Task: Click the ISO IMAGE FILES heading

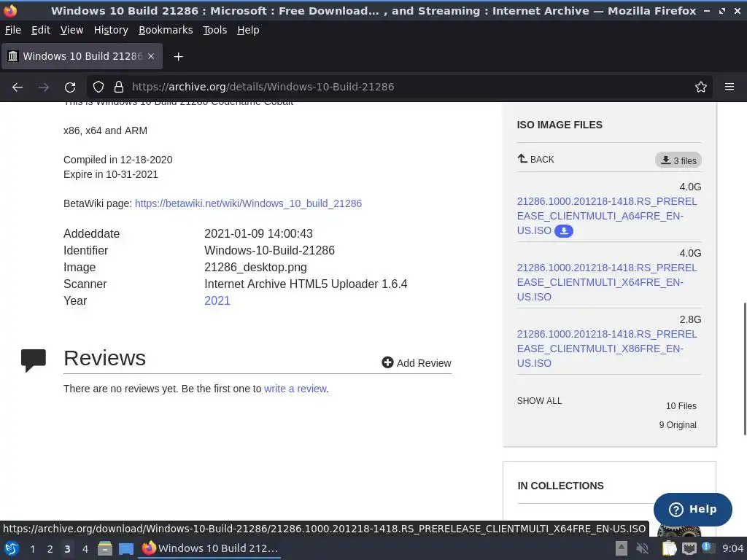Action: pos(560,125)
